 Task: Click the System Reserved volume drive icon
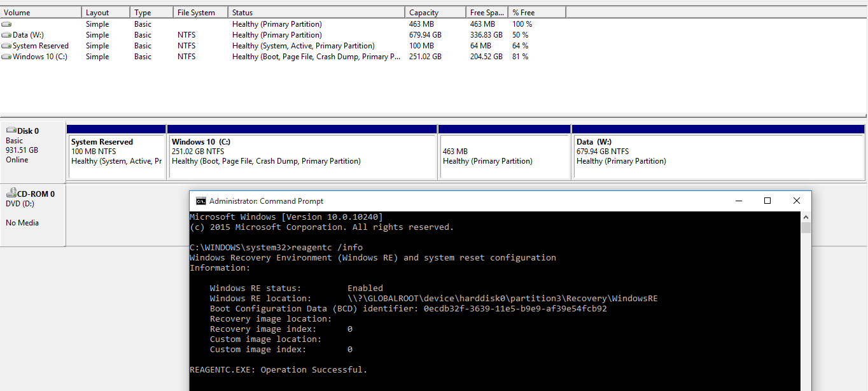click(6, 46)
